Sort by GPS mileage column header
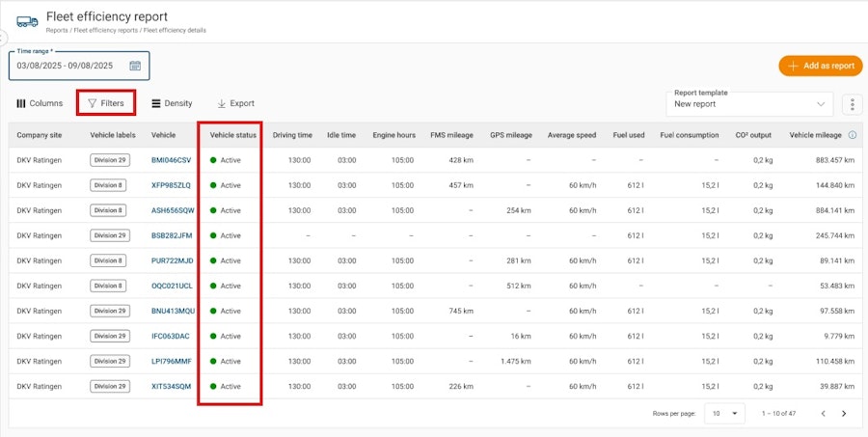 511,135
